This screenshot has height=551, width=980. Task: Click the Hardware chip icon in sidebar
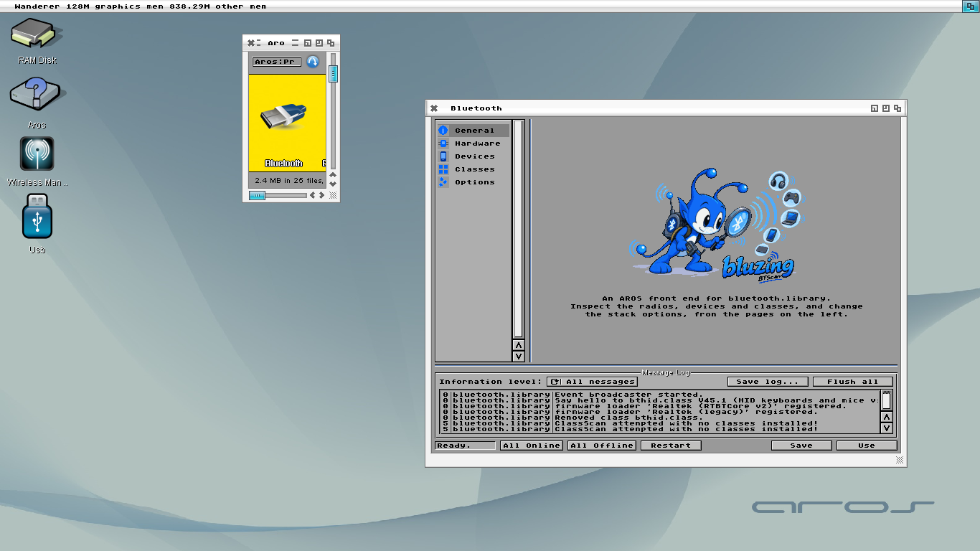443,143
